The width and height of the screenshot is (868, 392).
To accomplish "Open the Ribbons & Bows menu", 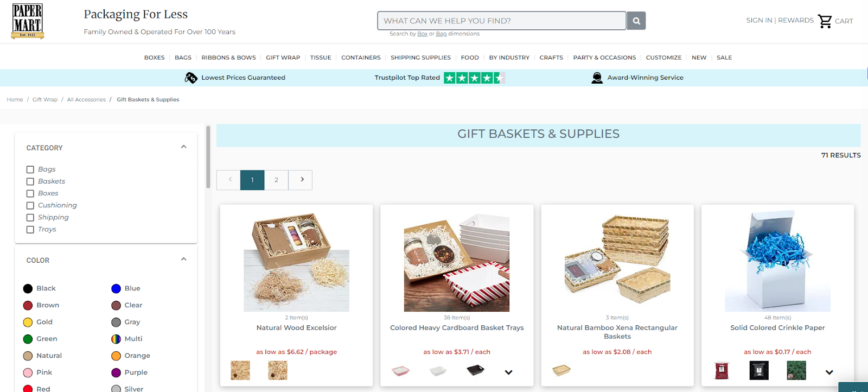I will [228, 58].
